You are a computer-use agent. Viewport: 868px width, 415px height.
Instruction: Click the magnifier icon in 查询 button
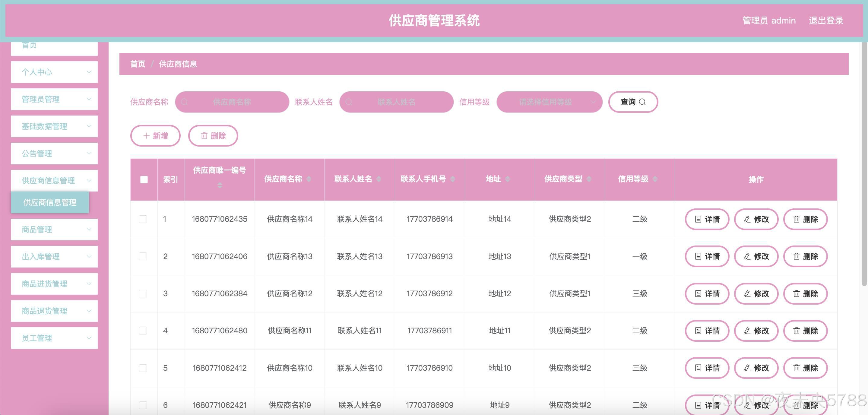tap(642, 102)
